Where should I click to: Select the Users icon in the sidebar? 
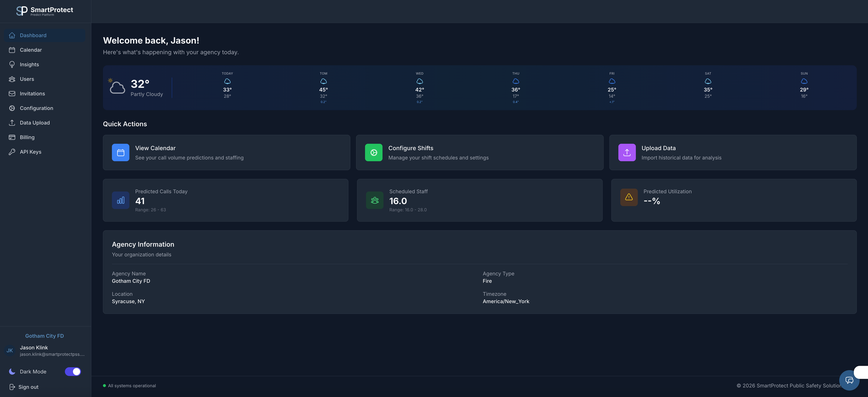tap(12, 79)
